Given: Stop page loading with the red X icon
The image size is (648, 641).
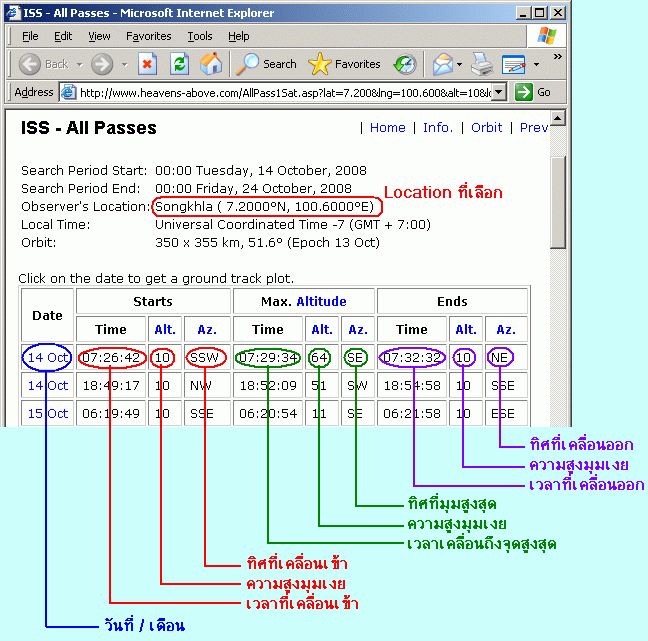Looking at the screenshot, I should click(x=148, y=64).
